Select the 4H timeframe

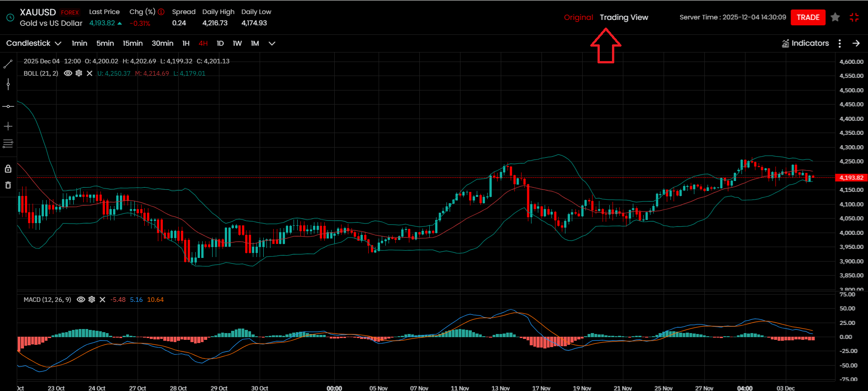[203, 43]
